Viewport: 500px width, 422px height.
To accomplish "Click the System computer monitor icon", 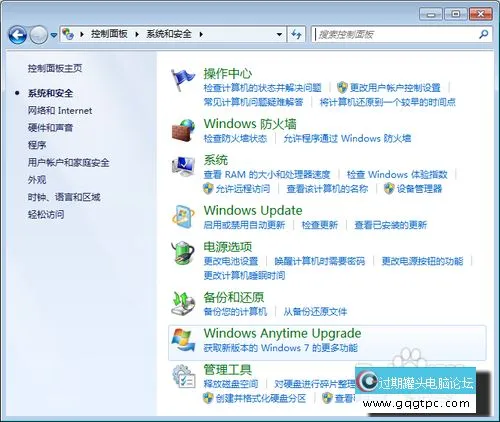I will [x=183, y=166].
